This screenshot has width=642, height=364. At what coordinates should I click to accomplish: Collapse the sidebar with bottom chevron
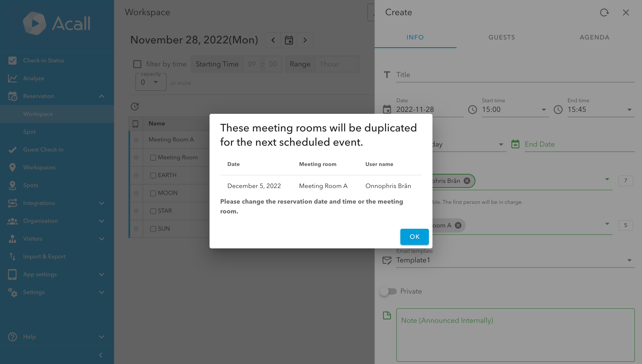tap(101, 355)
